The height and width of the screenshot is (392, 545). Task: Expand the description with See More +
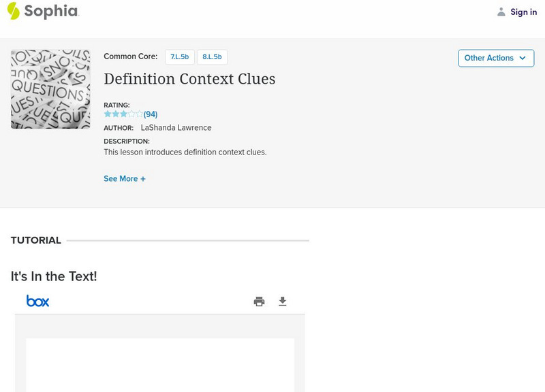pos(125,179)
